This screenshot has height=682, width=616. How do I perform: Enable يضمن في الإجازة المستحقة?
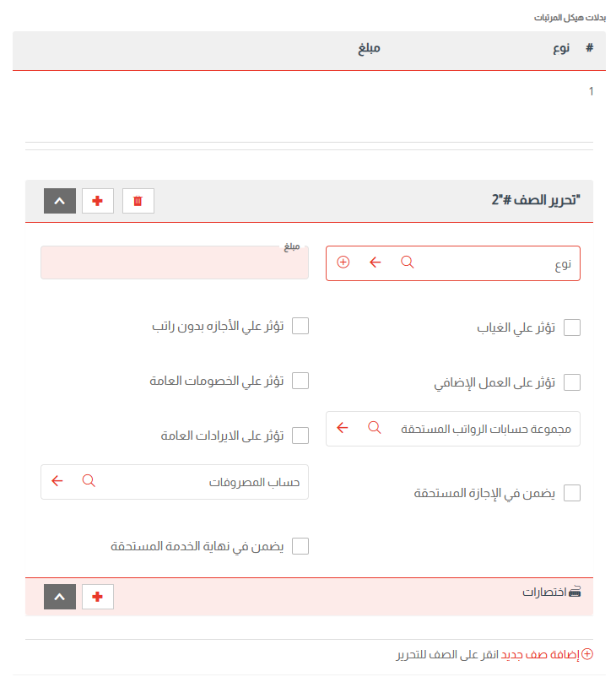point(572,492)
